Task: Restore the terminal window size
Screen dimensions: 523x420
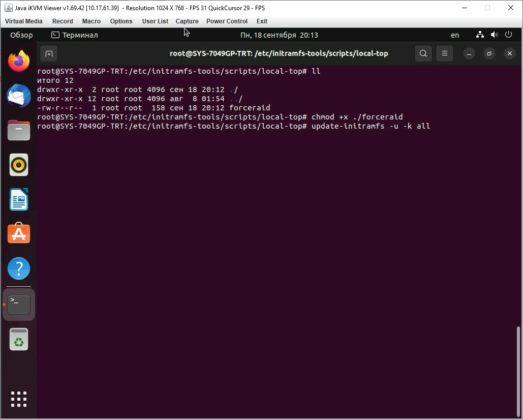Action: [489, 54]
